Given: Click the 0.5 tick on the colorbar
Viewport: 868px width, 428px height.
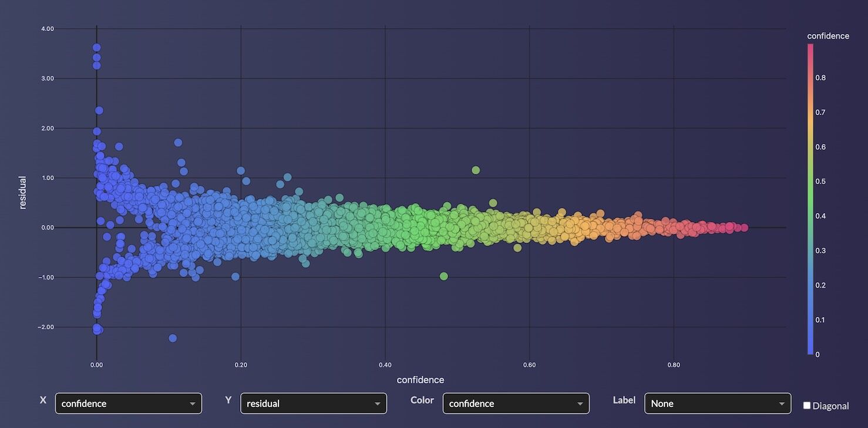Looking at the screenshot, I should pos(820,181).
